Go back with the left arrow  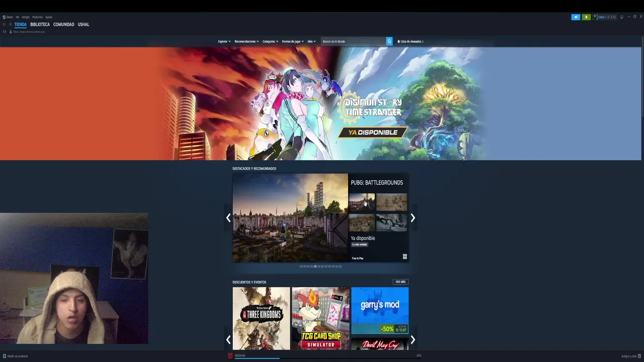coord(4,24)
